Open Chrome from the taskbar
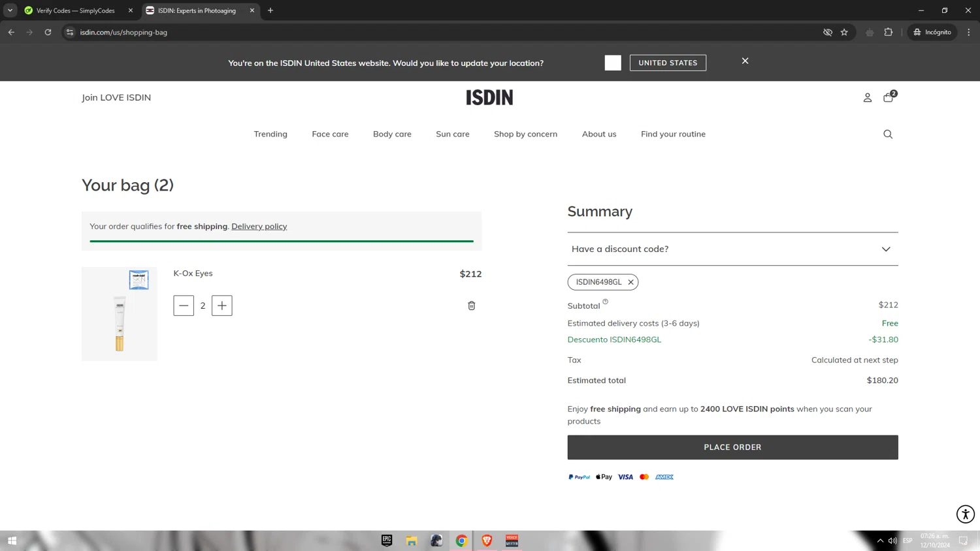 462,541
